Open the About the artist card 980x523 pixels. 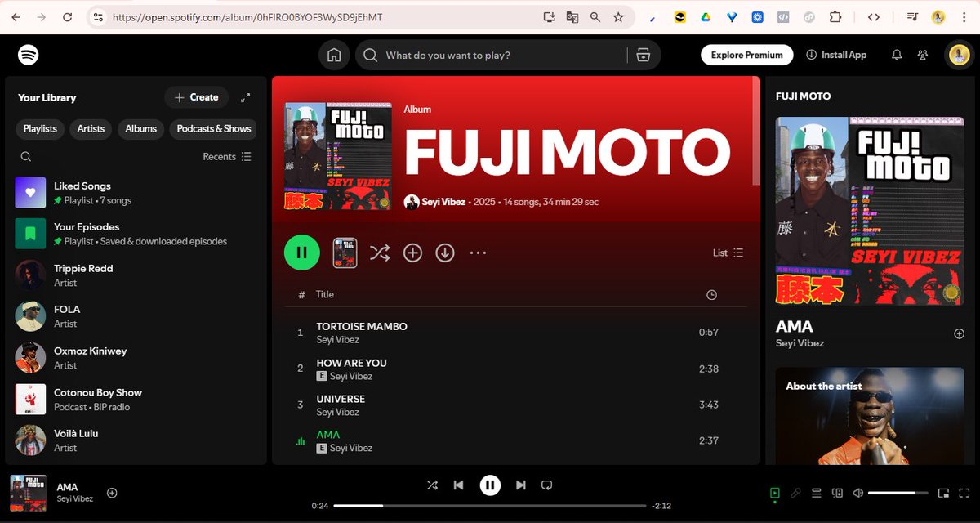tap(869, 416)
